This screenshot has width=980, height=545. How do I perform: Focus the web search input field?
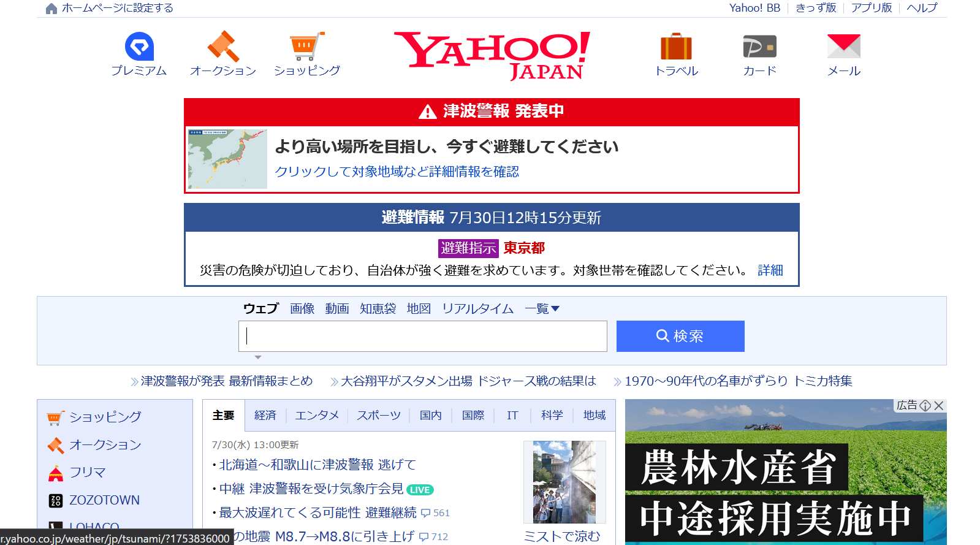coord(423,336)
